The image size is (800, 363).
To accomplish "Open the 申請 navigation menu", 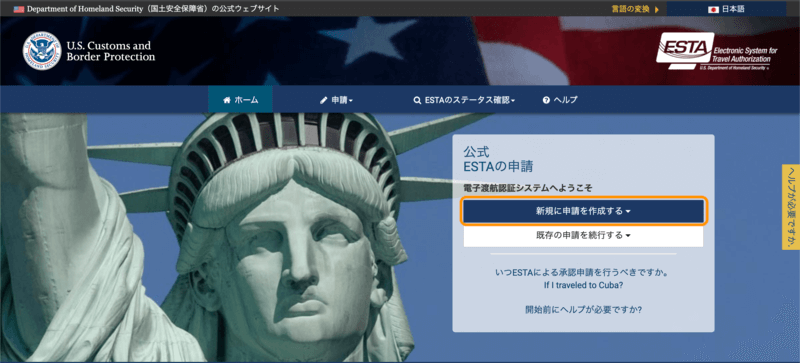I will (336, 100).
